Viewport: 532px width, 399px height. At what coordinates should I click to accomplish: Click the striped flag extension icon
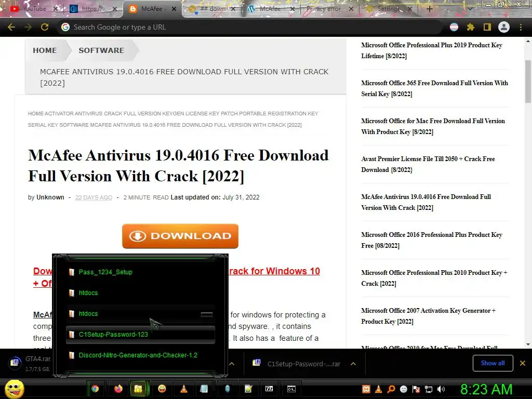(454, 27)
